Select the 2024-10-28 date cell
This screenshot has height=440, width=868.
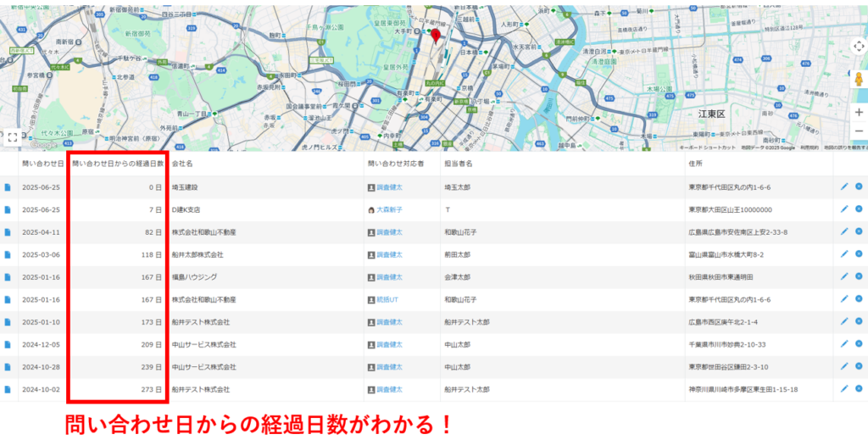[x=41, y=367]
